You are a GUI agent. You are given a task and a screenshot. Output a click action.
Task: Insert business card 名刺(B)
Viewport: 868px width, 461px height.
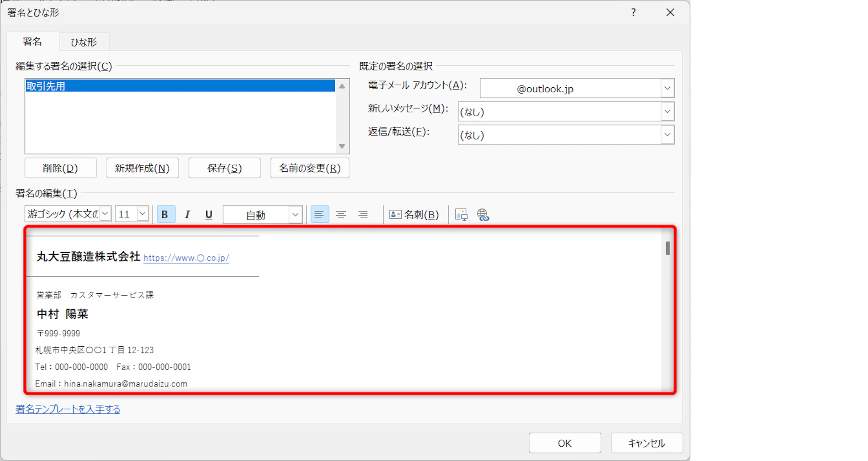tap(414, 214)
